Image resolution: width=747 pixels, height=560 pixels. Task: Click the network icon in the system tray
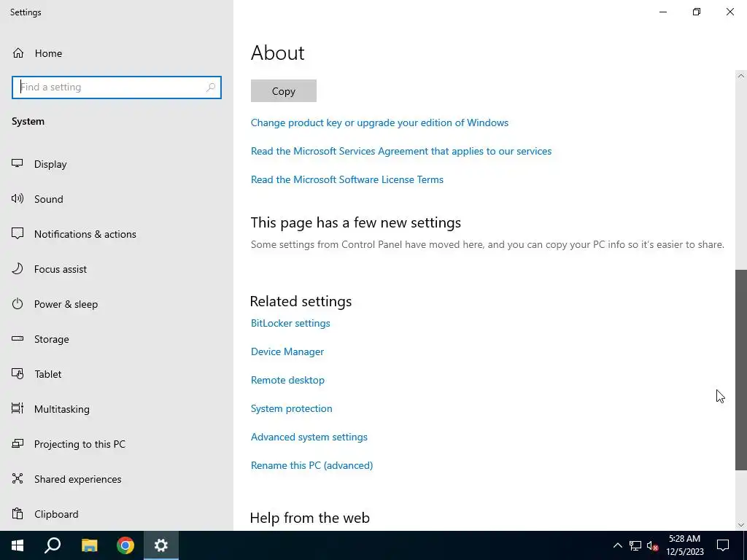[635, 545]
